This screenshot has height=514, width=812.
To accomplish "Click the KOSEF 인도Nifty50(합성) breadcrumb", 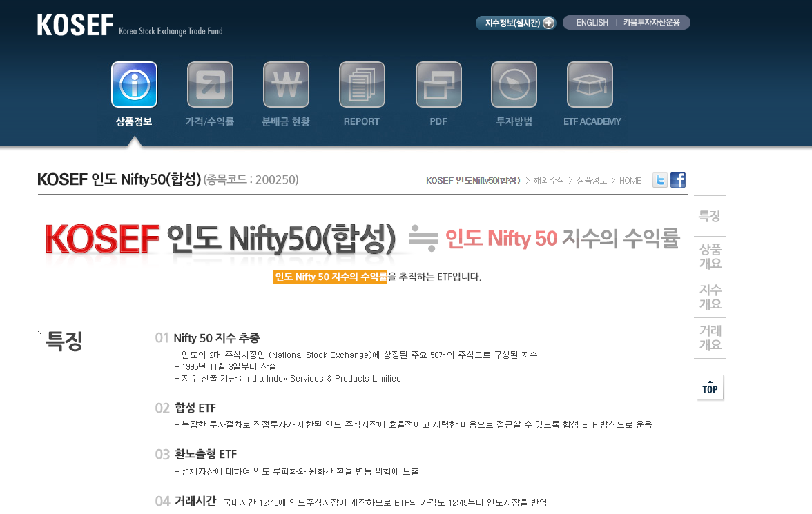I will (x=473, y=181).
